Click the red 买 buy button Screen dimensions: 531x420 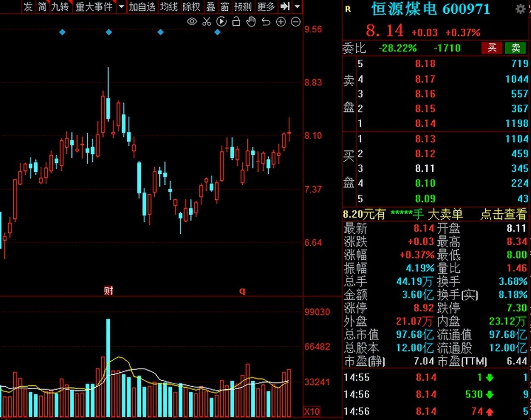[492, 48]
